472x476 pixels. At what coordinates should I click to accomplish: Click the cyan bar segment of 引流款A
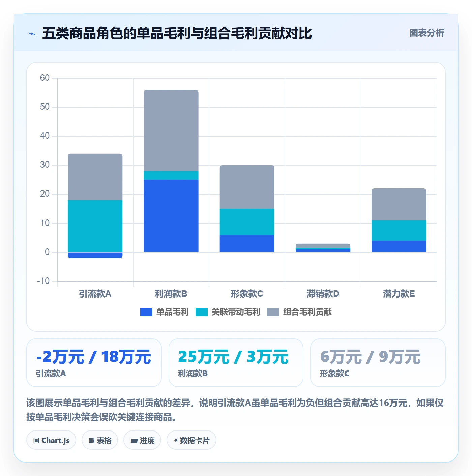pyautogui.click(x=95, y=226)
